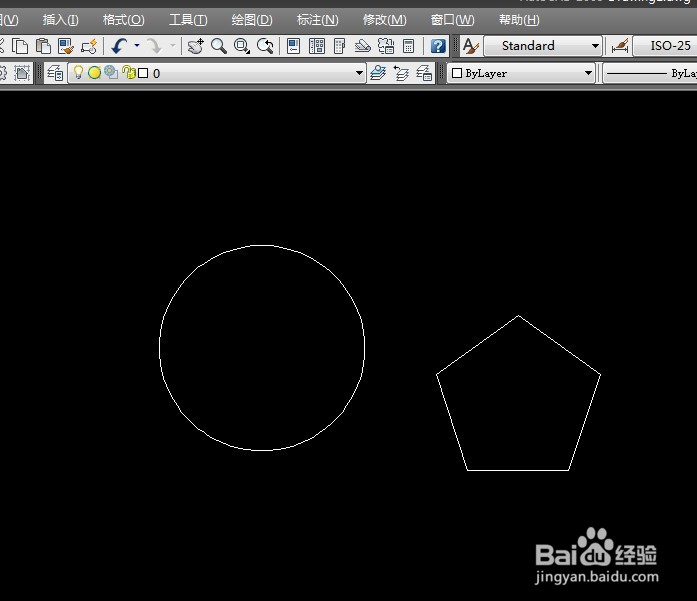The width and height of the screenshot is (697, 601).
Task: Open the Tool Palettes window icon
Action: coord(340,46)
